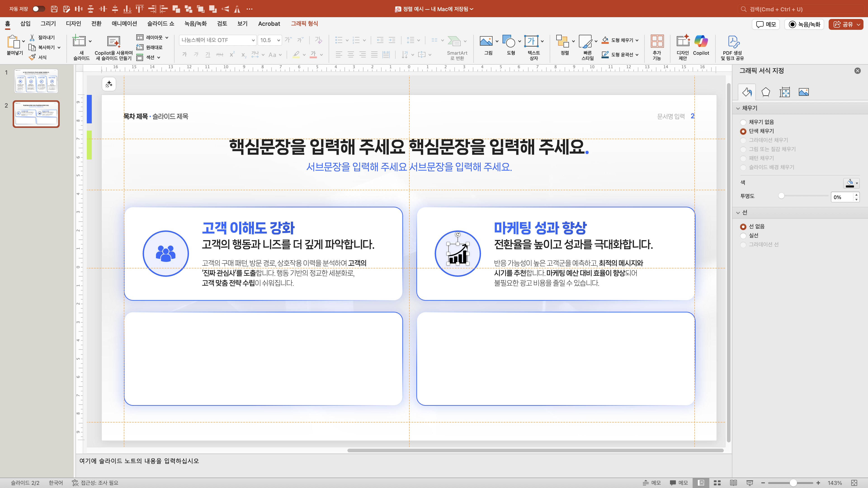Open the 애니메이션 ribbon tab
The image size is (868, 488).
tap(124, 23)
